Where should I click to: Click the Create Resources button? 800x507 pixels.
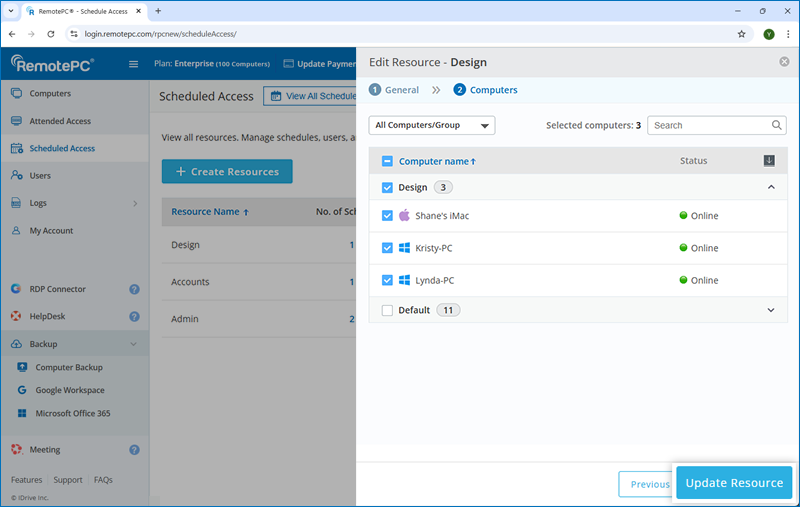227,172
